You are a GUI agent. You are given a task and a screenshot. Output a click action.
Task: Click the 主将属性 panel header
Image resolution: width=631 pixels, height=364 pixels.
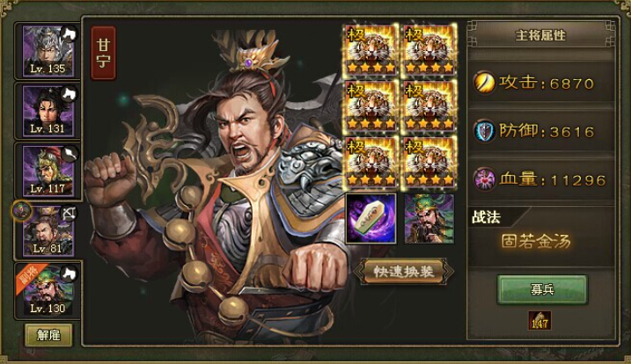540,35
